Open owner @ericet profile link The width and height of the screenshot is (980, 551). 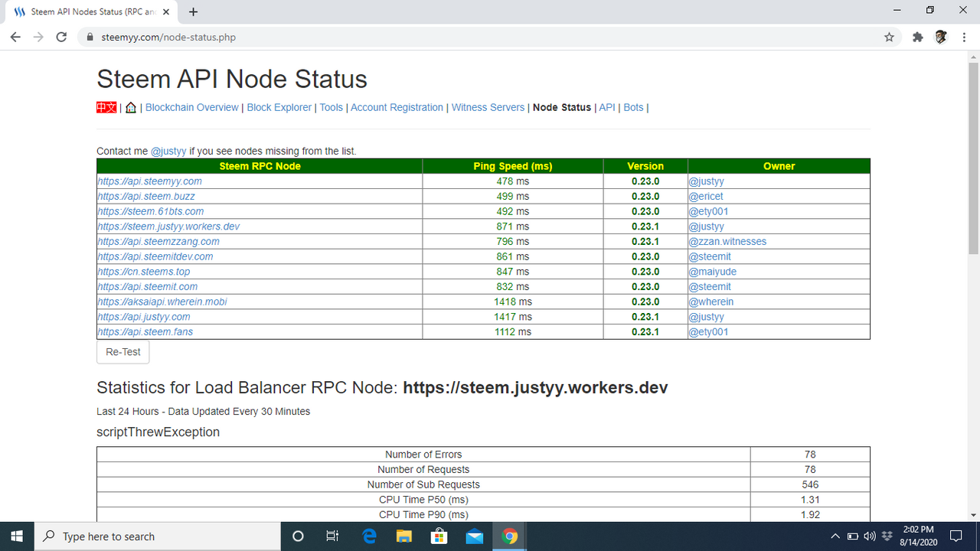(706, 196)
